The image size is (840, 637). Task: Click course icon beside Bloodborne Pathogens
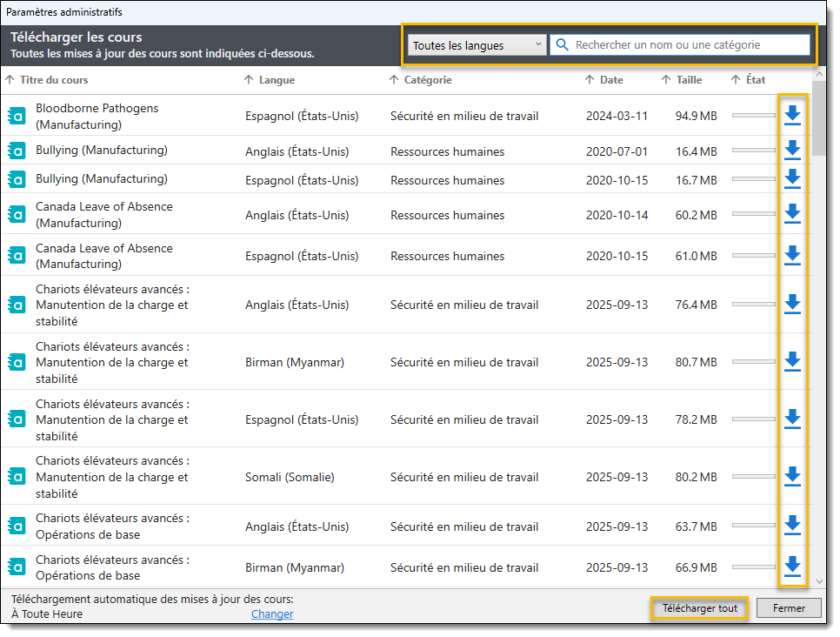pyautogui.click(x=16, y=116)
